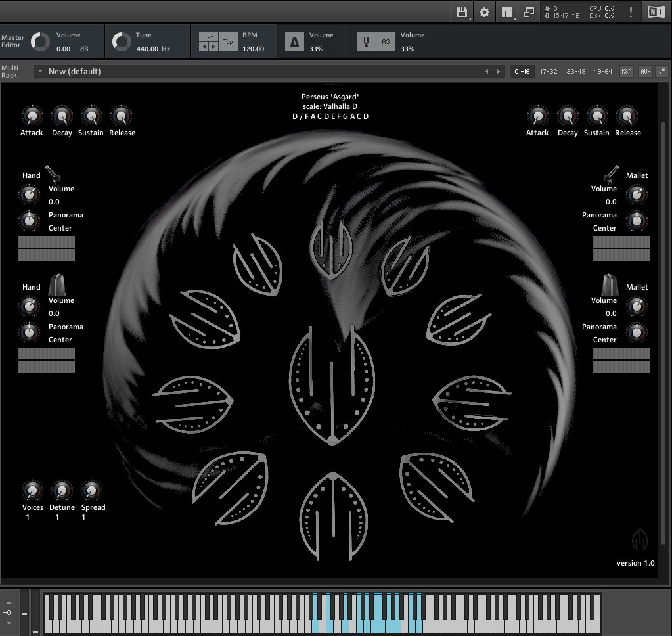Open the workspace view dropdown in the header
This screenshot has width=672, height=636.
click(x=507, y=12)
